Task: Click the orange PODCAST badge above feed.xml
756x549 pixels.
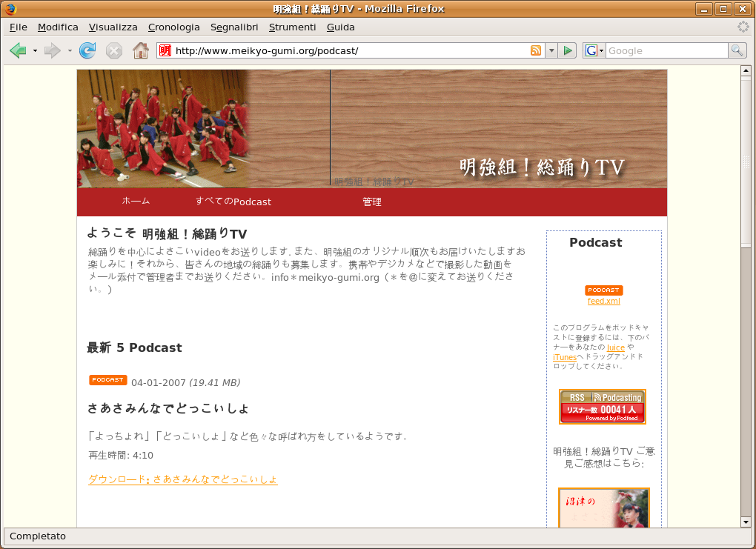Action: [x=603, y=290]
